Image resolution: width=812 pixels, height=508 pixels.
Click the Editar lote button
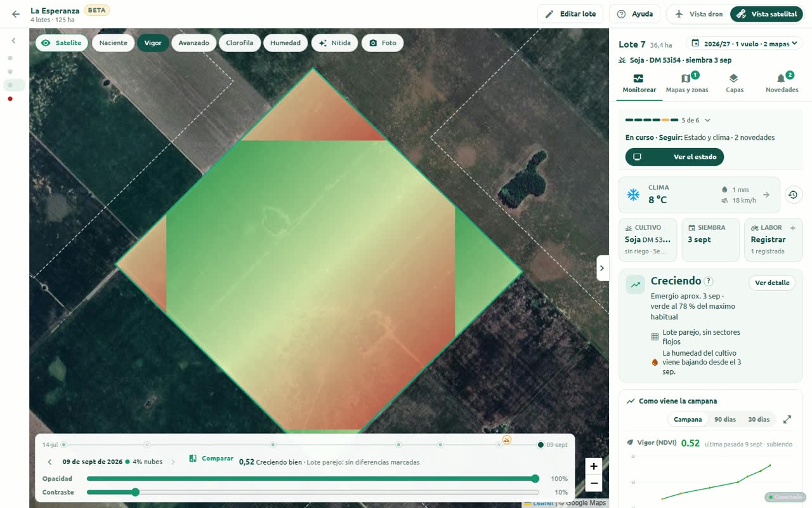(x=570, y=14)
